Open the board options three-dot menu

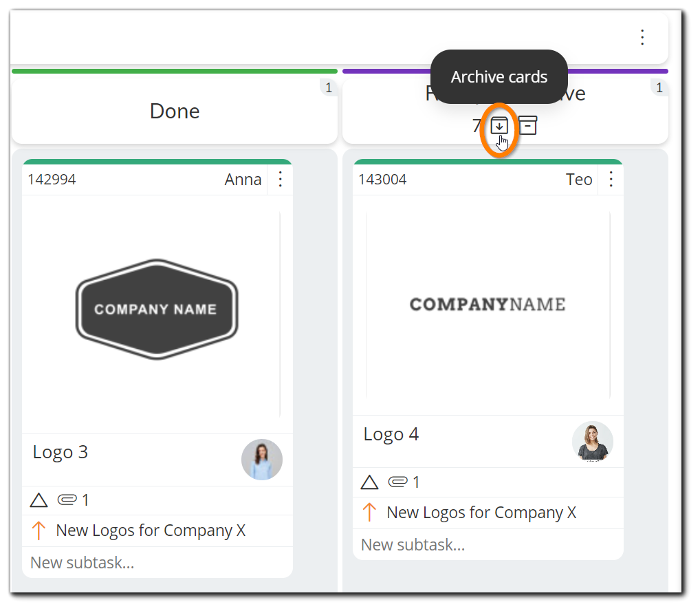642,37
